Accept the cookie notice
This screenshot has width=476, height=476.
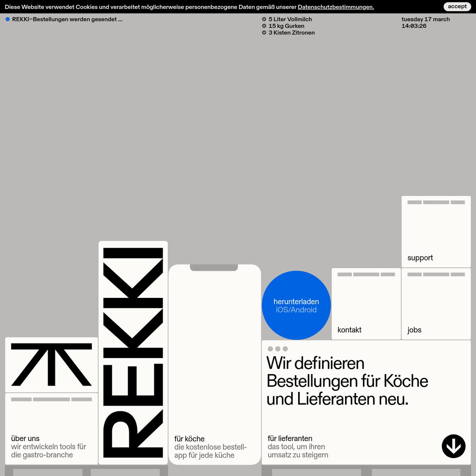click(457, 6)
